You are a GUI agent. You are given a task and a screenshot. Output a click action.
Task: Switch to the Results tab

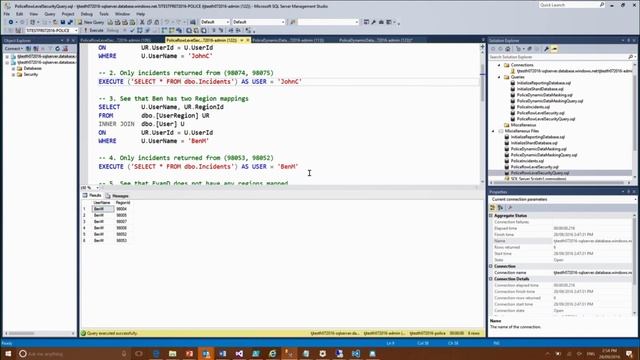pyautogui.click(x=92, y=196)
